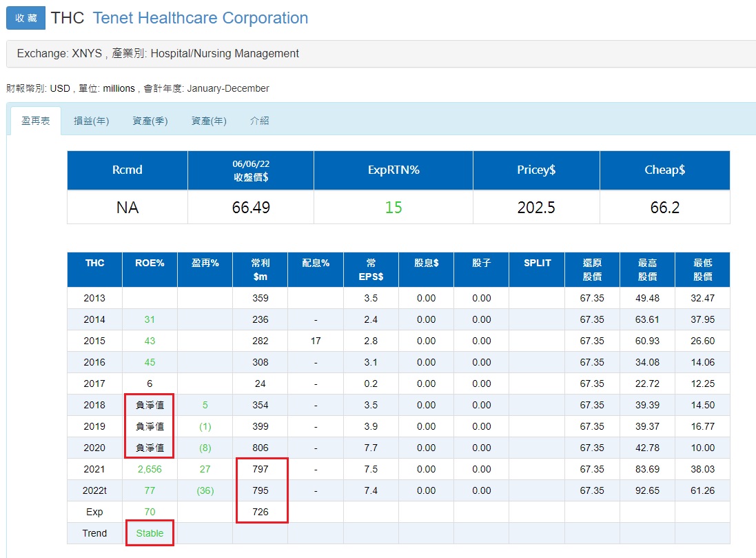Click the 配息% column header
756x558 pixels.
[316, 270]
